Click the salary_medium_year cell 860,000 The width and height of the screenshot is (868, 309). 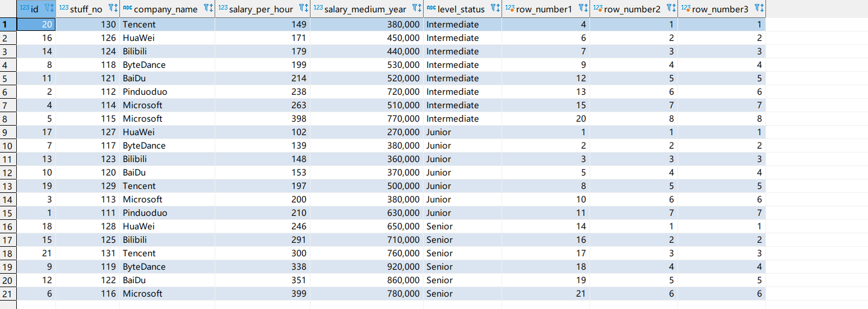[x=366, y=280]
